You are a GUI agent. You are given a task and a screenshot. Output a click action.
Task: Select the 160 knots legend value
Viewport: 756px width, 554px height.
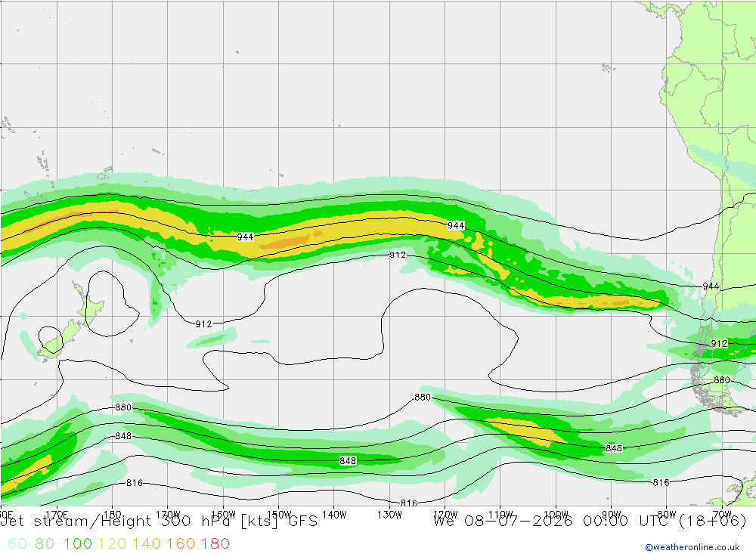point(181,543)
